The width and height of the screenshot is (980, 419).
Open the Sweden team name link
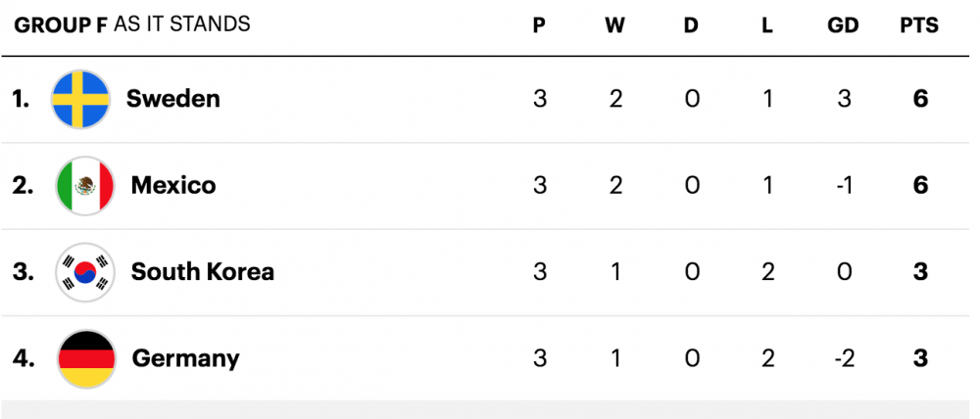point(172,99)
